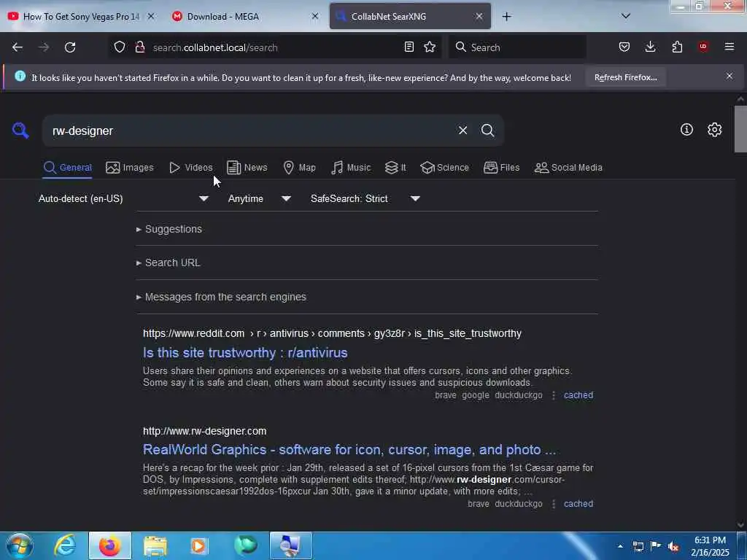Switch to Images search category
This screenshot has width=747, height=560.
[x=130, y=168]
